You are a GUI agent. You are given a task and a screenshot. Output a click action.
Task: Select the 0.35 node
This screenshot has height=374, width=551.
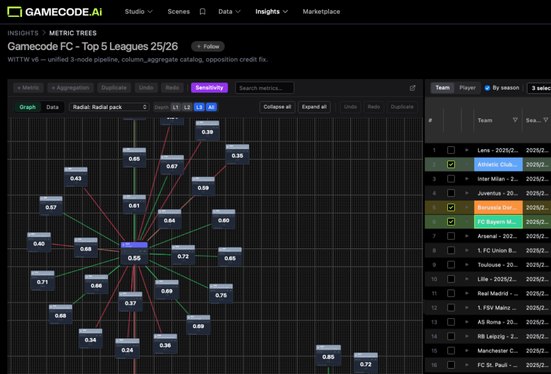click(237, 154)
